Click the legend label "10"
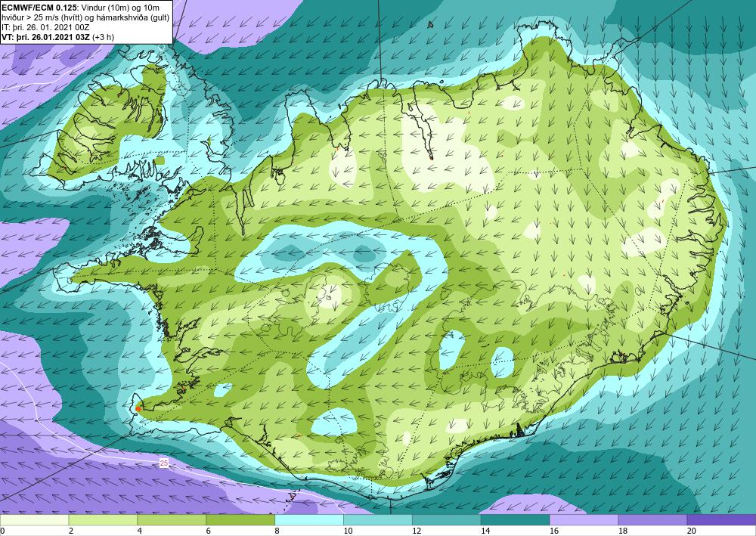Screen dimensions: 756x536 (x=348, y=531)
